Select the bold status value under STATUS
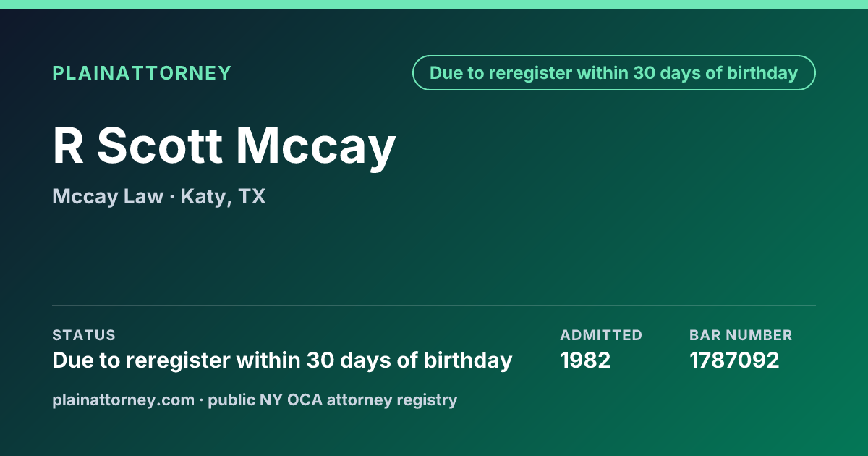Screen dimensions: 868x456 point(282,360)
